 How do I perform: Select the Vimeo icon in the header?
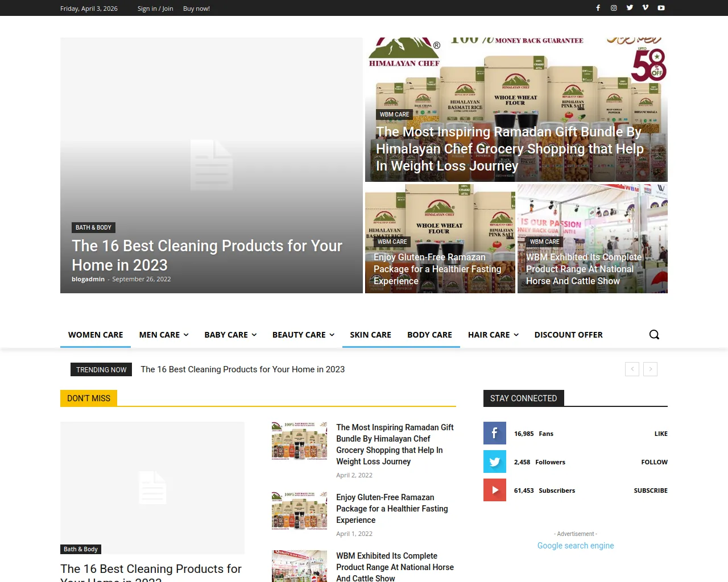(x=645, y=8)
